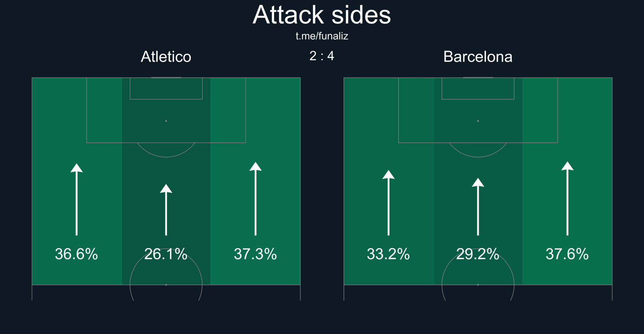The width and height of the screenshot is (644, 334).
Task: Click Barcelona's left-side attack arrow
Action: (x=388, y=202)
